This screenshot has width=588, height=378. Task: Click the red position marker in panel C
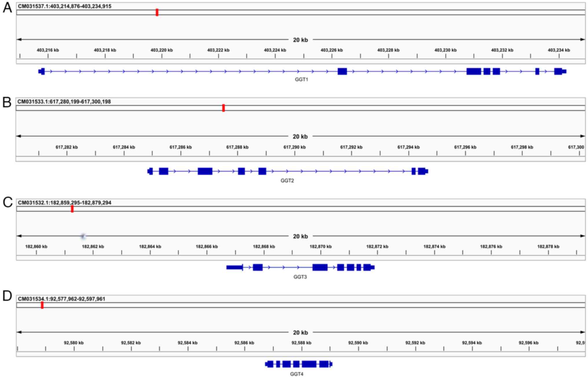click(x=72, y=209)
